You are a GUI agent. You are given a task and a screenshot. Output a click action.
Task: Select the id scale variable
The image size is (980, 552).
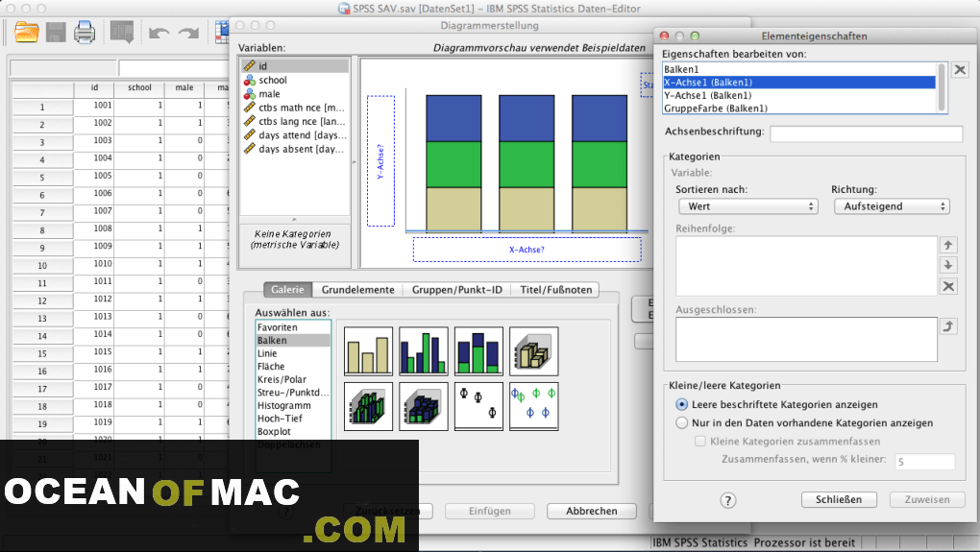pos(294,65)
